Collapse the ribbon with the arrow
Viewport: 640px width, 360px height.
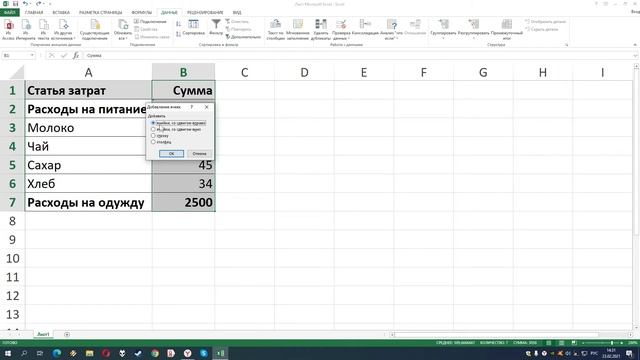tap(635, 44)
